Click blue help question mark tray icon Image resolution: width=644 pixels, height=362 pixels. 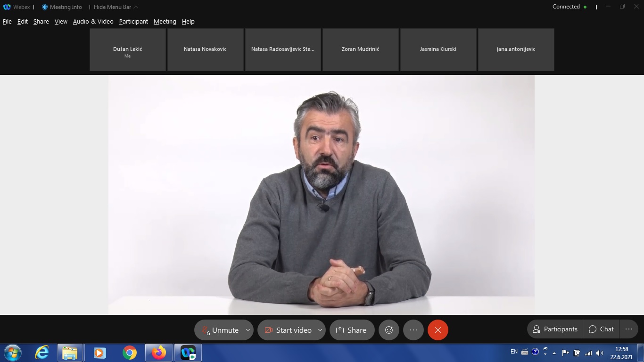click(535, 352)
